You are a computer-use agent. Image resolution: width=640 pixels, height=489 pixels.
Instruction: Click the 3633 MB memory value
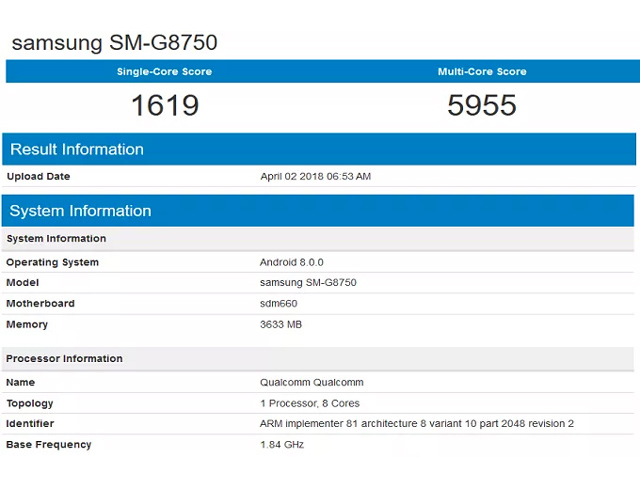click(x=281, y=325)
